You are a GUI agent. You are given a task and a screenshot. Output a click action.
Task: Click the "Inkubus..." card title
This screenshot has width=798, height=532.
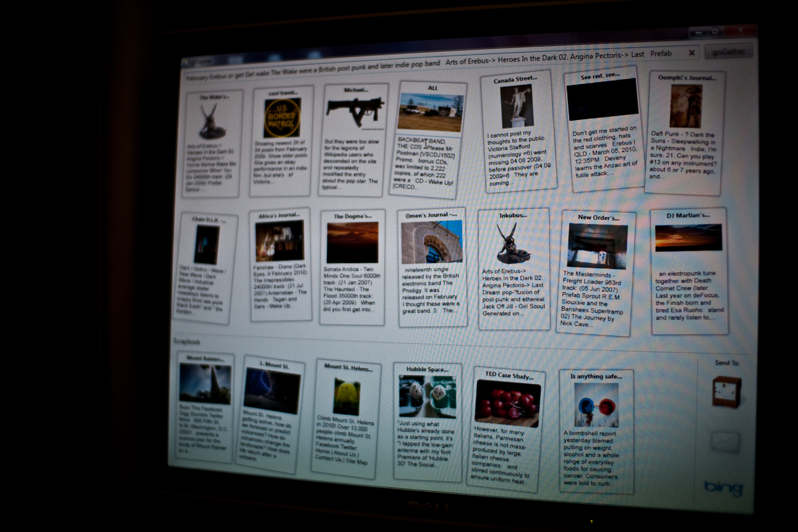[x=513, y=215]
